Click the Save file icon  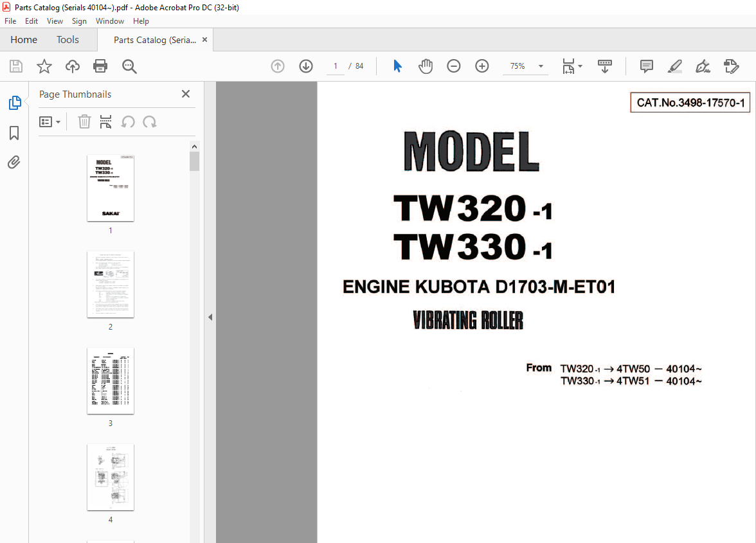coord(16,66)
